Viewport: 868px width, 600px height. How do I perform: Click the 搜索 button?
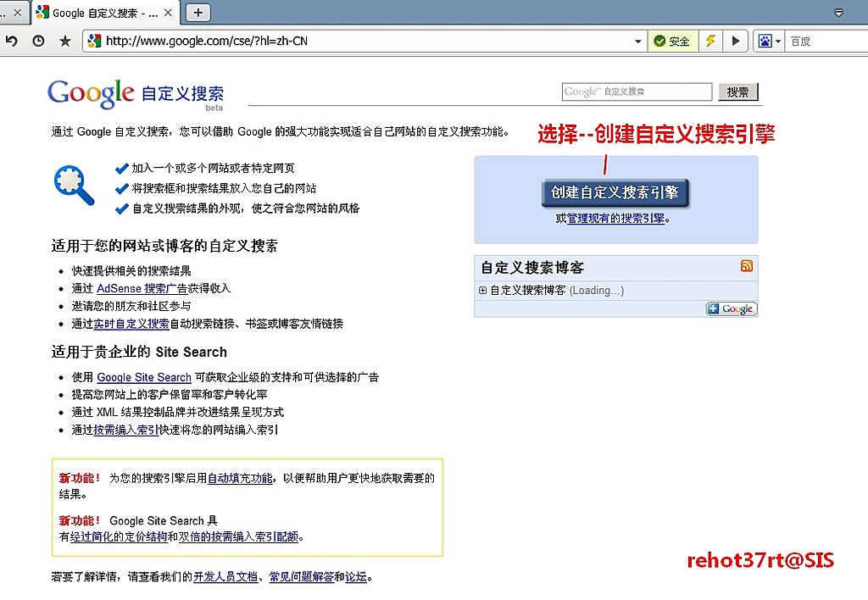coord(738,92)
